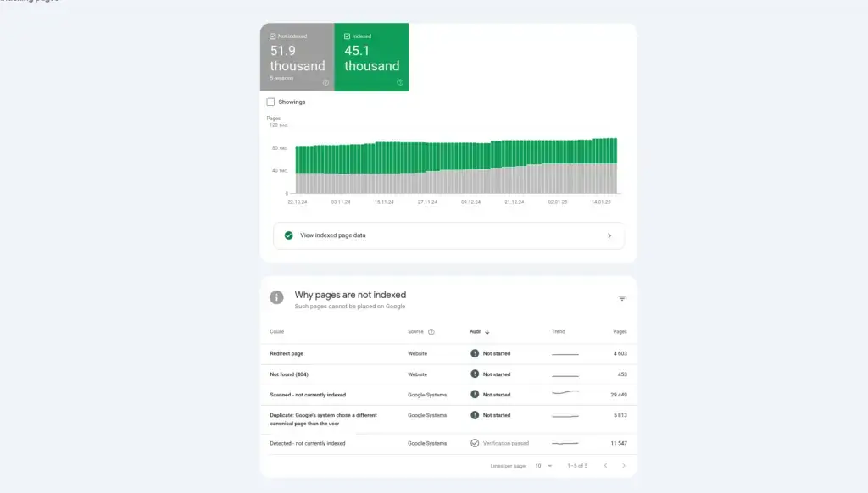The image size is (868, 493).
Task: Click the 22.10.24 date on chart axis
Action: click(298, 202)
